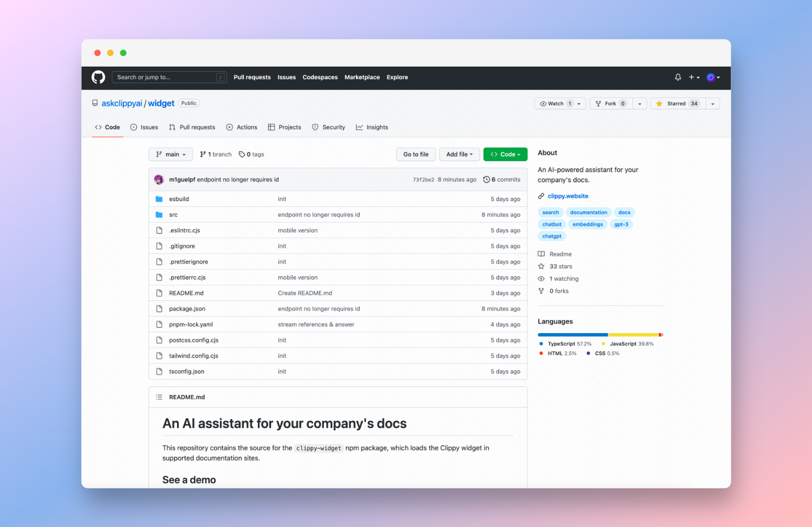Click the fork icon beside 0 forks
The height and width of the screenshot is (527, 812).
541,291
